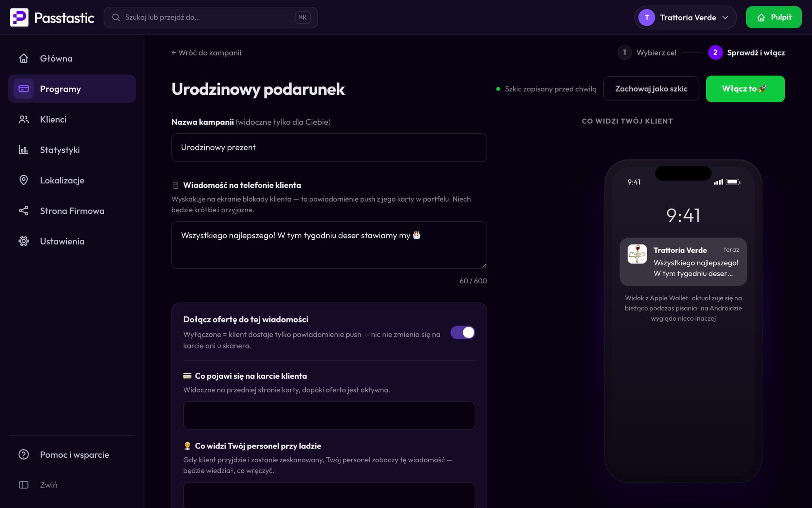This screenshot has width=812, height=508.
Task: Open Lokalizacje via the map pin icon
Action: 24,180
